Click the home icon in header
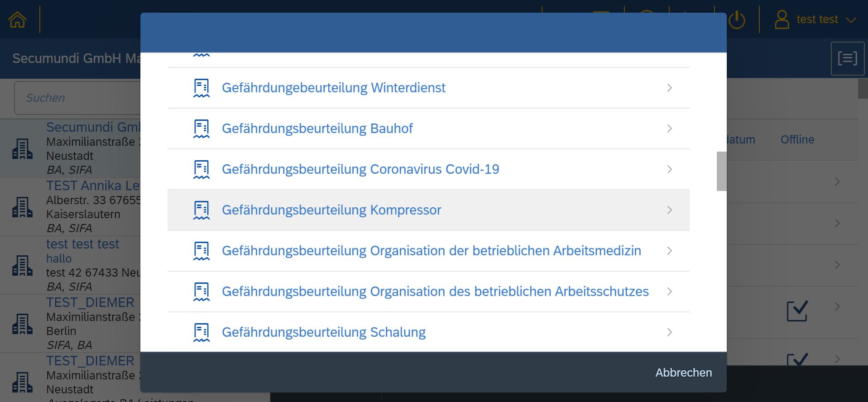Screen dimensions: 868x402 click(x=18, y=19)
